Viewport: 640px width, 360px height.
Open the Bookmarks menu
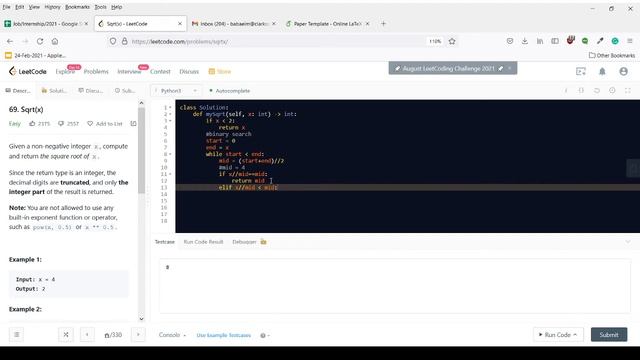[77, 7]
